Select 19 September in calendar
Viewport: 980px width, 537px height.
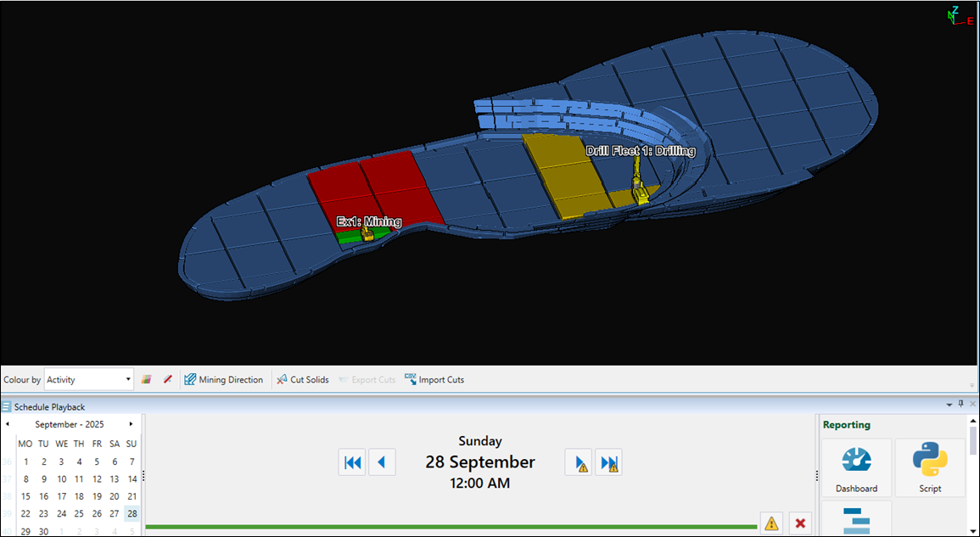[97, 496]
